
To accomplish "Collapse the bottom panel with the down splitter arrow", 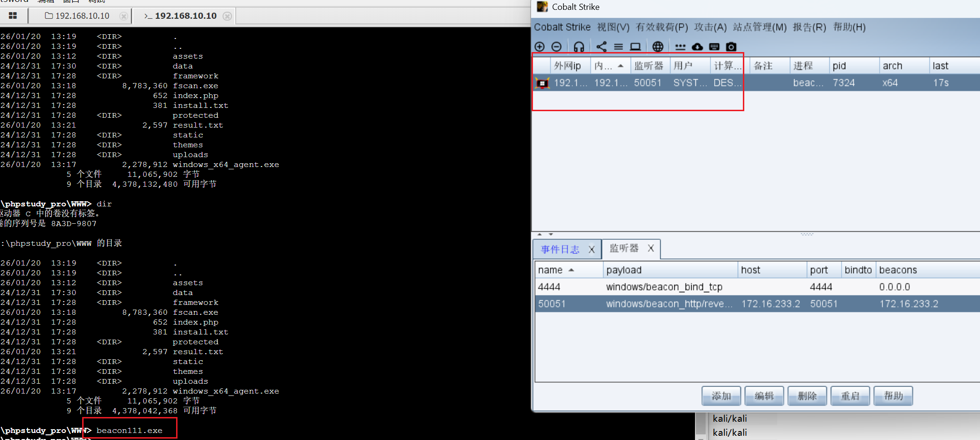I will [550, 234].
